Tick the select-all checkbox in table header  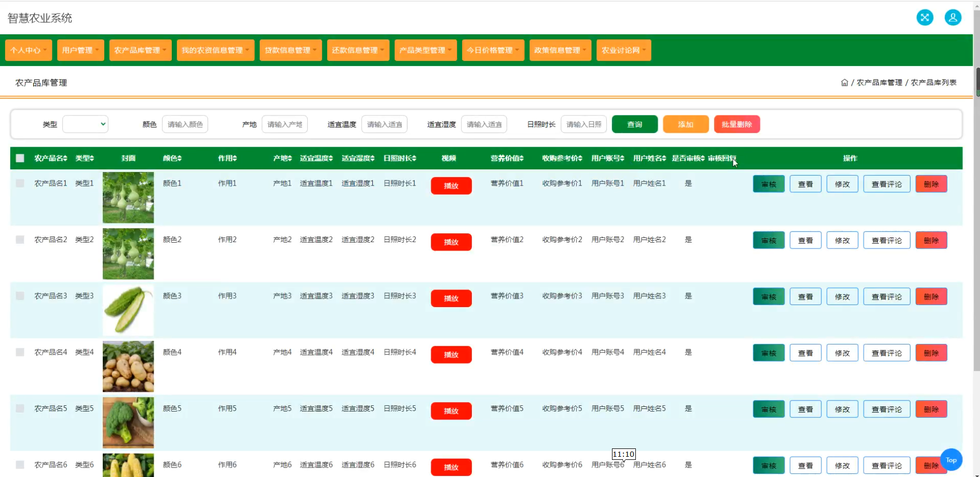pos(20,158)
